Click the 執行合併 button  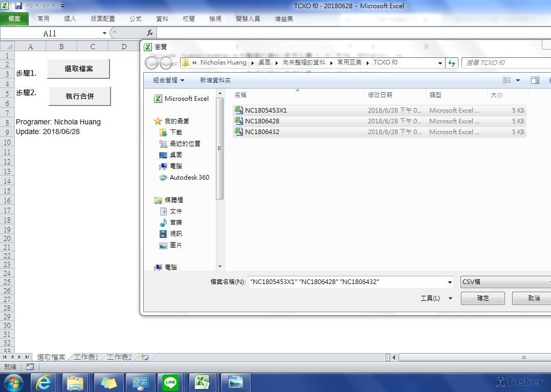point(79,96)
